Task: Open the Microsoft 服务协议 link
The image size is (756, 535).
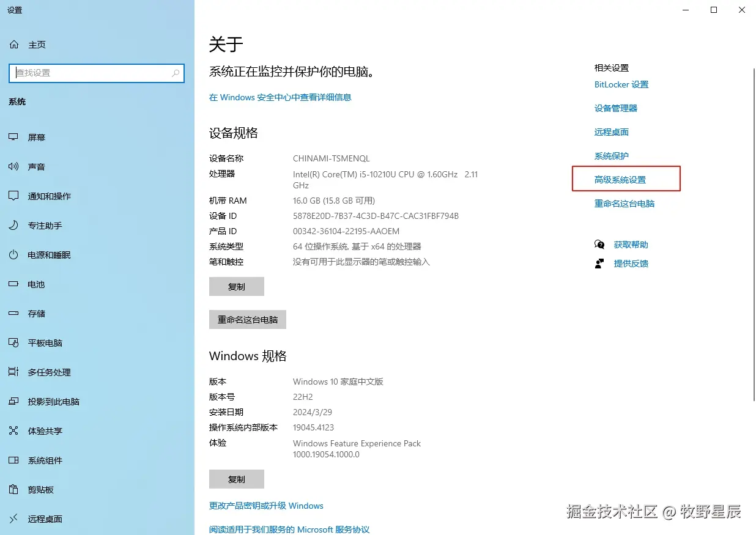Action: click(x=289, y=529)
